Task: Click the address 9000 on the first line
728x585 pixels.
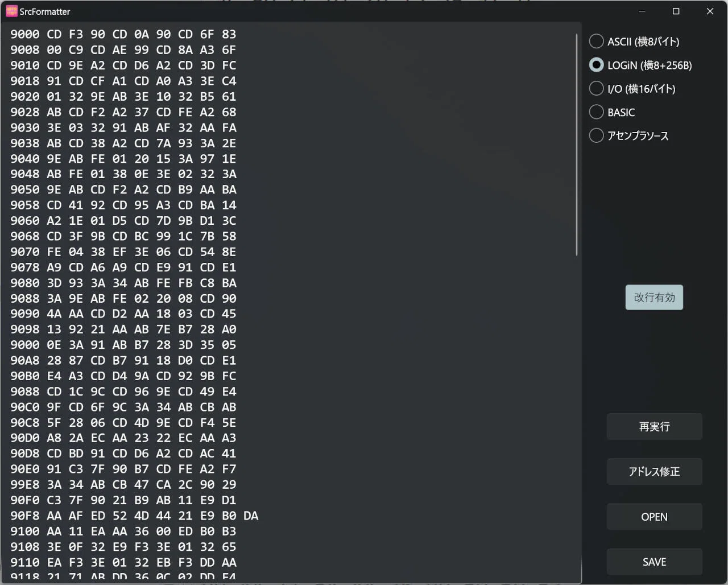Action: [x=25, y=34]
